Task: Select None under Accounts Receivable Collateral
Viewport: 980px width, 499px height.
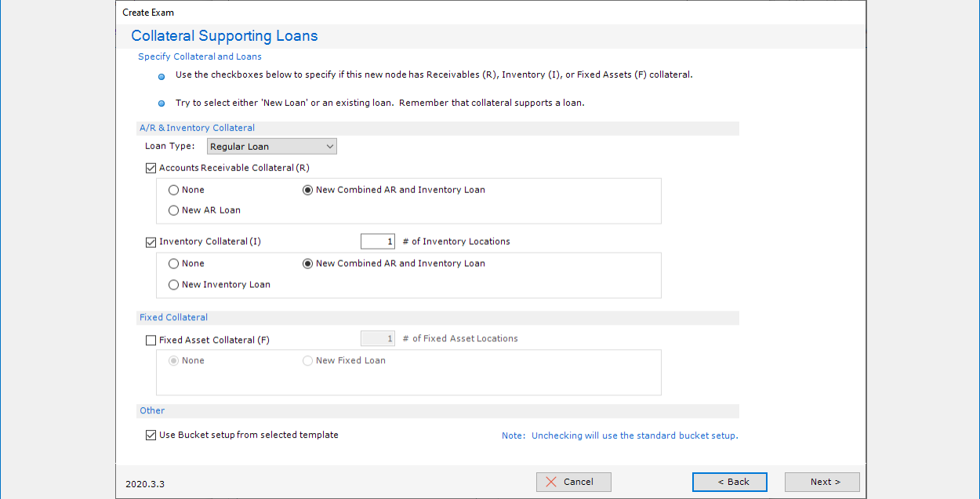Action: (x=174, y=190)
